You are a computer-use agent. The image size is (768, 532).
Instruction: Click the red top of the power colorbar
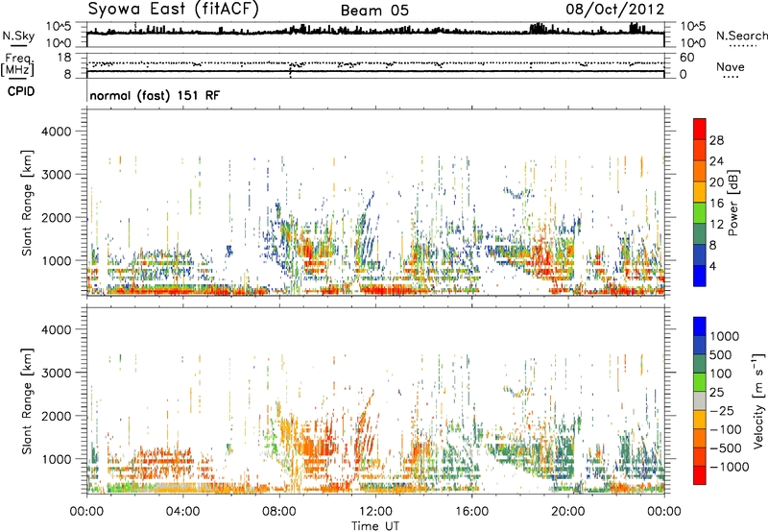coord(700,129)
